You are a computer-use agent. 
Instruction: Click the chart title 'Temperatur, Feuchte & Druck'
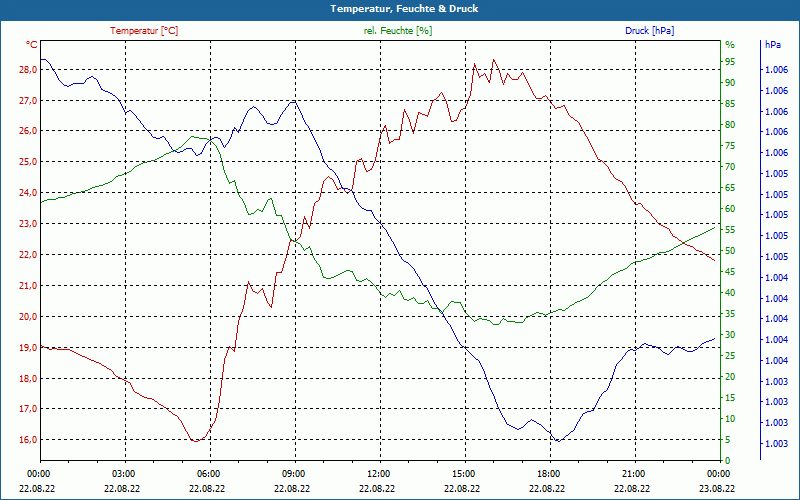tap(404, 9)
